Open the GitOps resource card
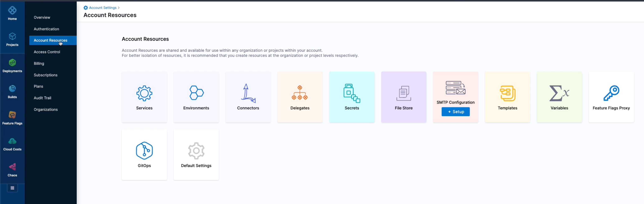Screen dimensions: 644x204 pyautogui.click(x=144, y=154)
